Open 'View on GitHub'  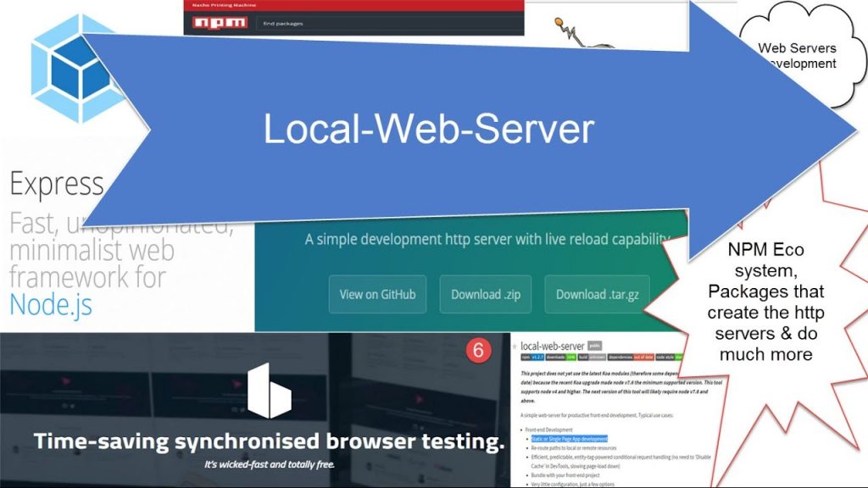click(377, 294)
